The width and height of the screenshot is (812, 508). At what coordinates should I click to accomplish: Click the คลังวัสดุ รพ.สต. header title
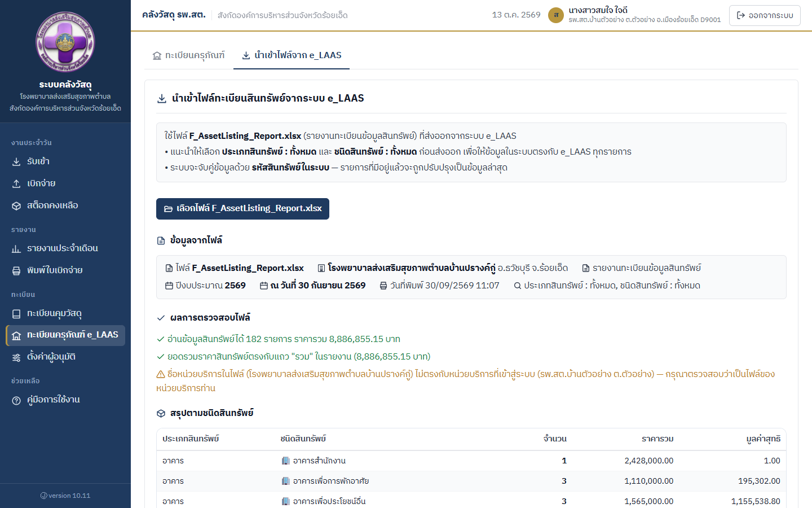174,15
